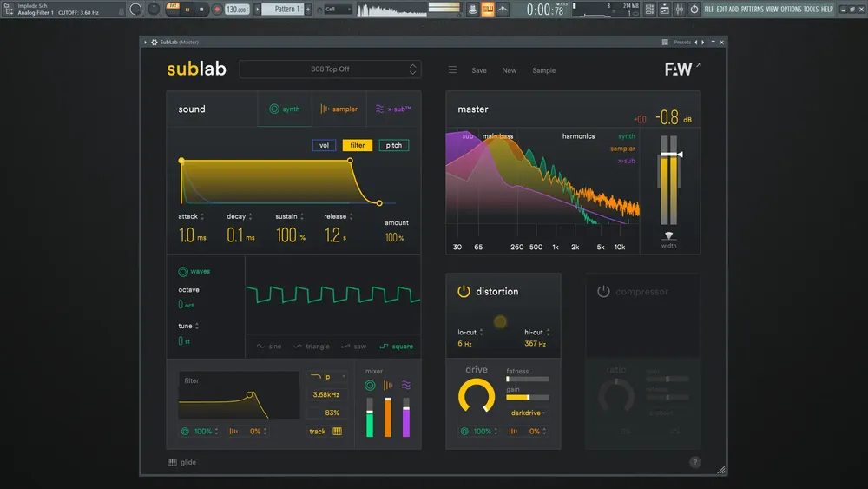Click the FL Studio pause button
The height and width of the screenshot is (489, 868).
[187, 10]
